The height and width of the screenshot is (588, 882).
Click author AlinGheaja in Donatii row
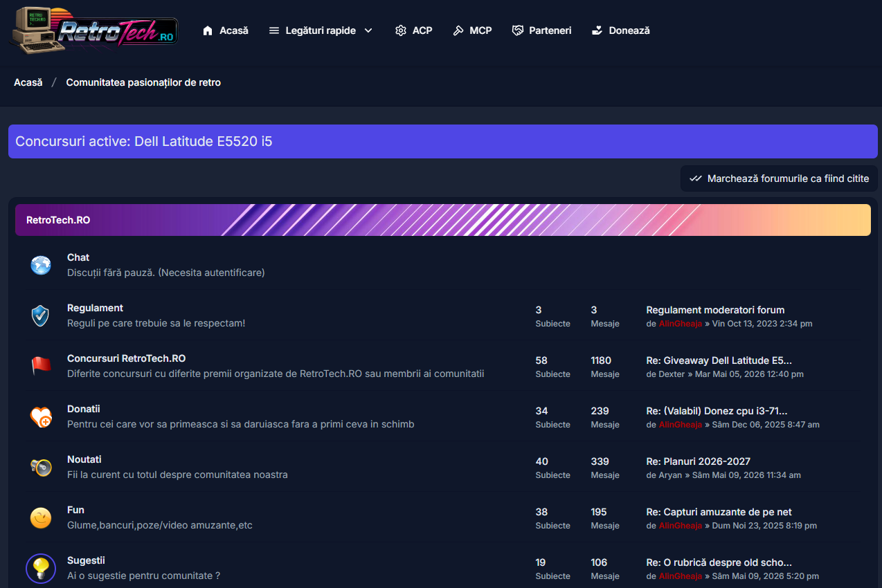click(680, 425)
